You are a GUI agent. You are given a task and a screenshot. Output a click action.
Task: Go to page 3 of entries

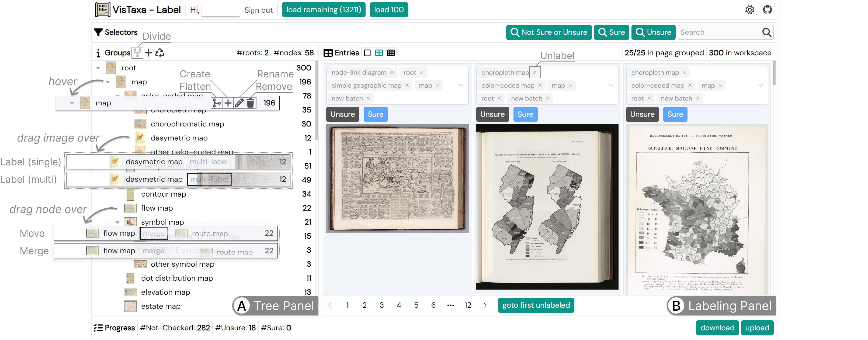point(381,305)
